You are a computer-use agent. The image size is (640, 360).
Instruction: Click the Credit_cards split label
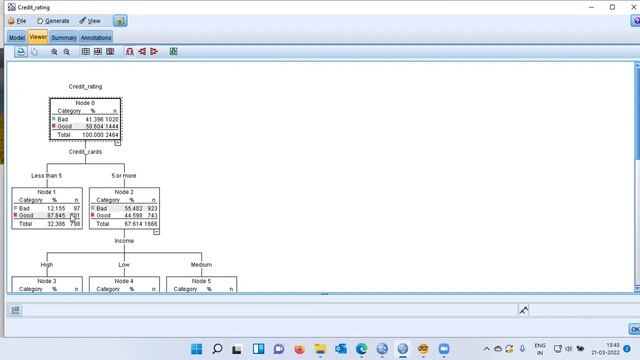85,152
